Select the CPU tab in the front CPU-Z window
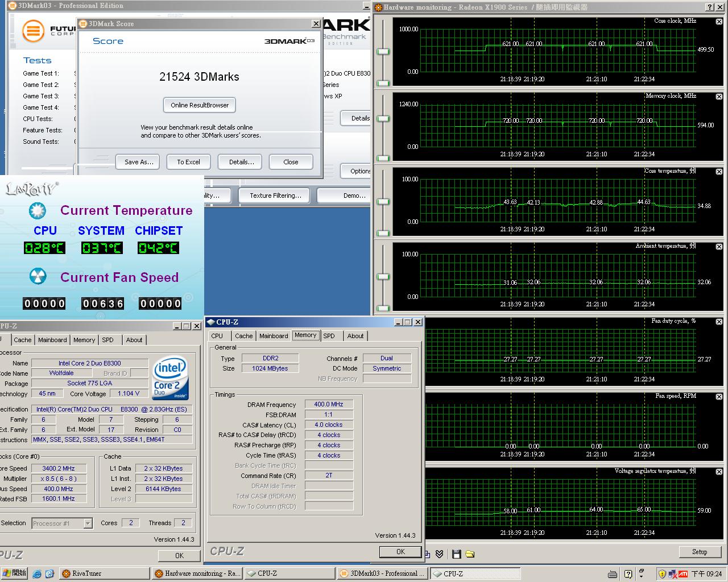 coord(217,336)
